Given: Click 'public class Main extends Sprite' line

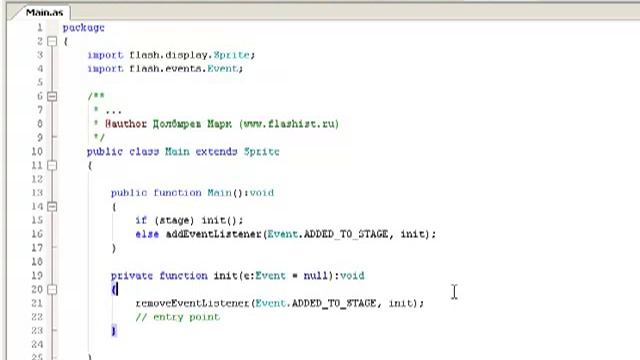Looking at the screenshot, I should [183, 152].
